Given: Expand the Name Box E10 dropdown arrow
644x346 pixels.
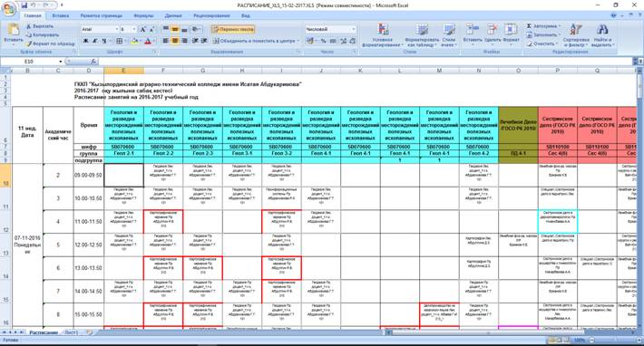Looking at the screenshot, I should pyautogui.click(x=61, y=62).
